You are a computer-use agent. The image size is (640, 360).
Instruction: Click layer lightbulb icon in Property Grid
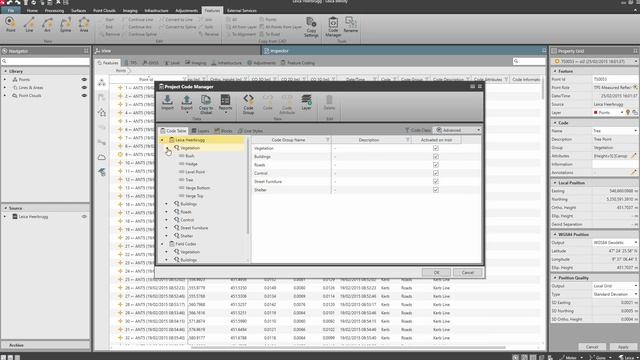pyautogui.click(x=628, y=112)
